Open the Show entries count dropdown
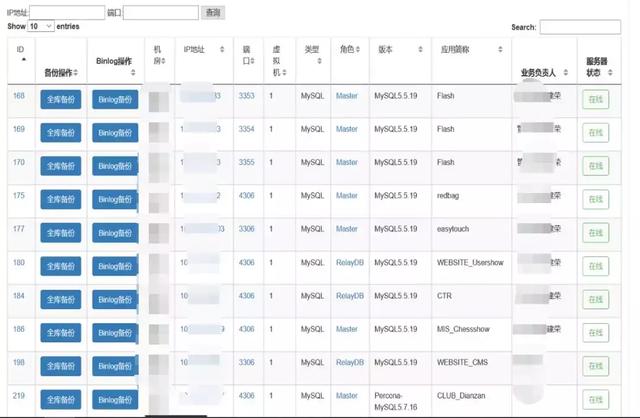640x418 pixels. (40, 26)
